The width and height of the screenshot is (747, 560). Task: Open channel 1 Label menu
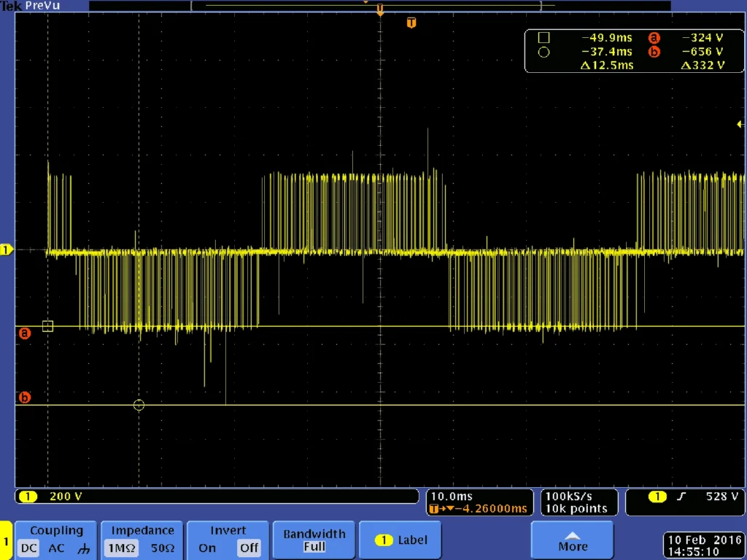[x=400, y=540]
